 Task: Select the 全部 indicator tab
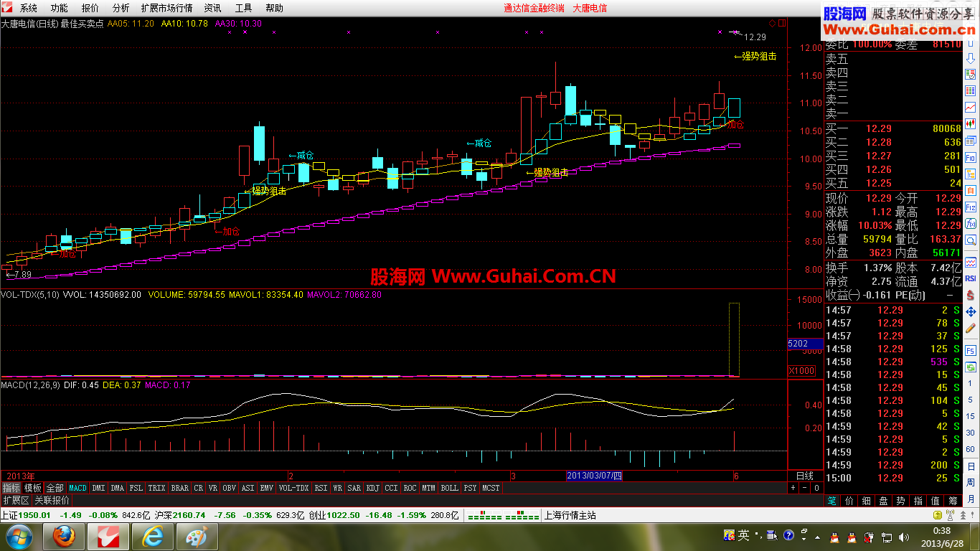tap(55, 488)
